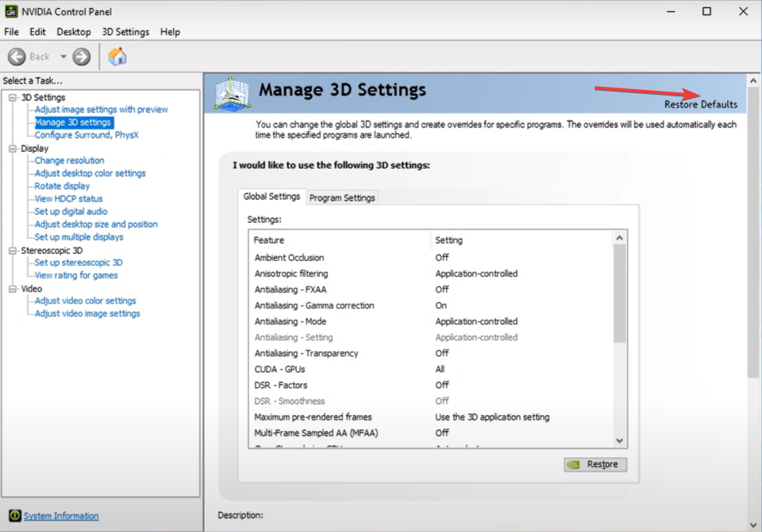The image size is (762, 532).
Task: Select the Anisotropic filtering feature row
Action: pyautogui.click(x=432, y=274)
